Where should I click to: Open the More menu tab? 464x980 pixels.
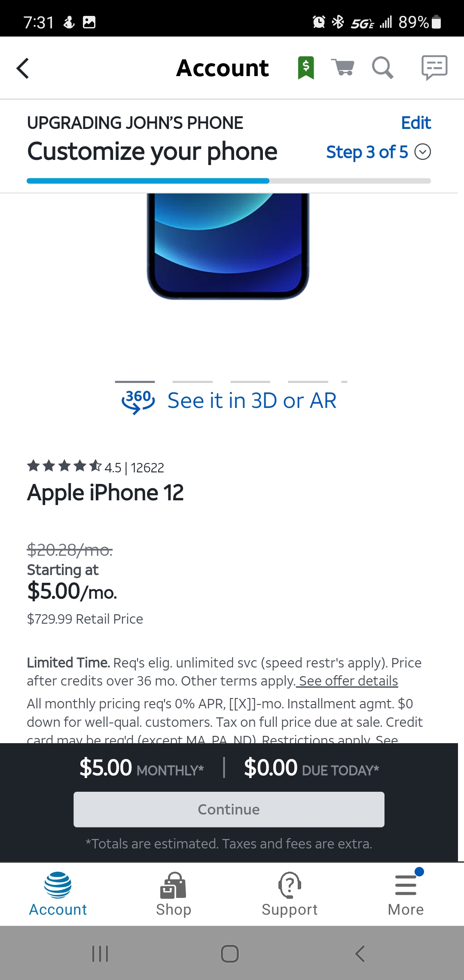pyautogui.click(x=406, y=893)
